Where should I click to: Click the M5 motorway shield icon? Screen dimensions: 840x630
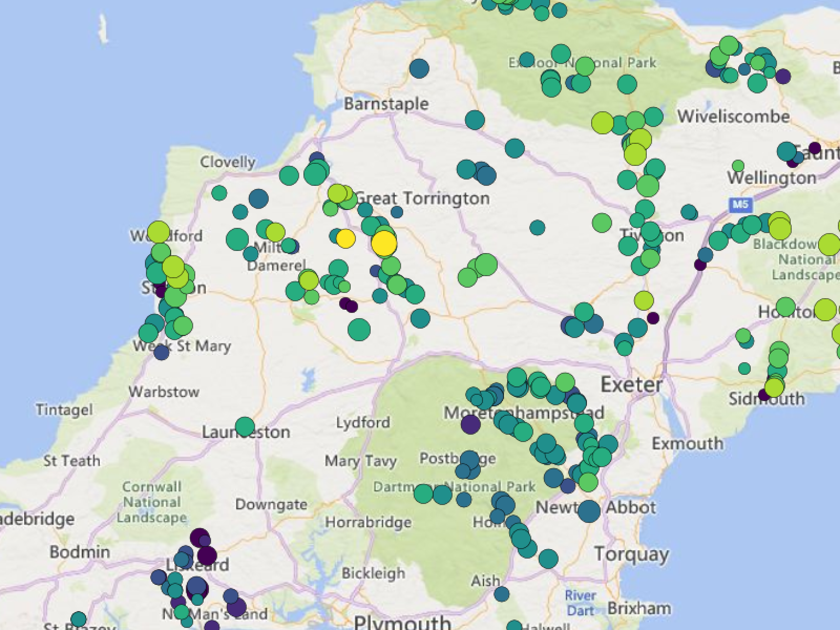click(x=740, y=204)
